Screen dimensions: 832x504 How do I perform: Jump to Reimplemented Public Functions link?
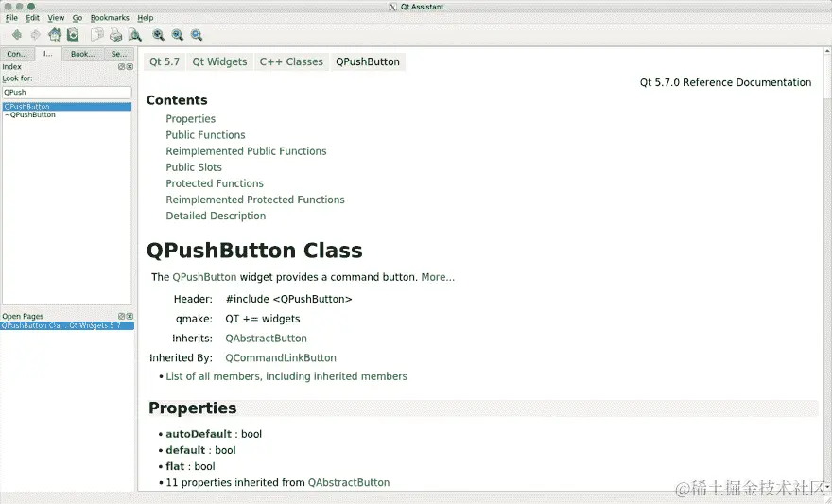[x=246, y=151]
